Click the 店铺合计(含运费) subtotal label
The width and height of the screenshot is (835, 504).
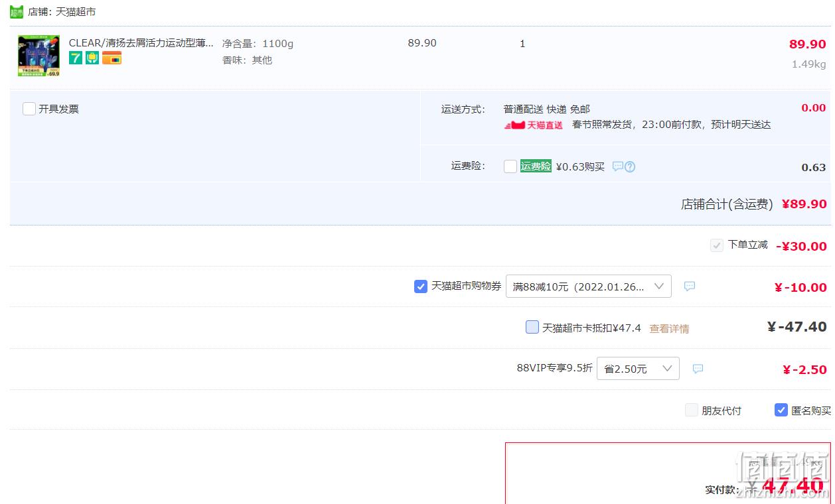pyautogui.click(x=727, y=204)
